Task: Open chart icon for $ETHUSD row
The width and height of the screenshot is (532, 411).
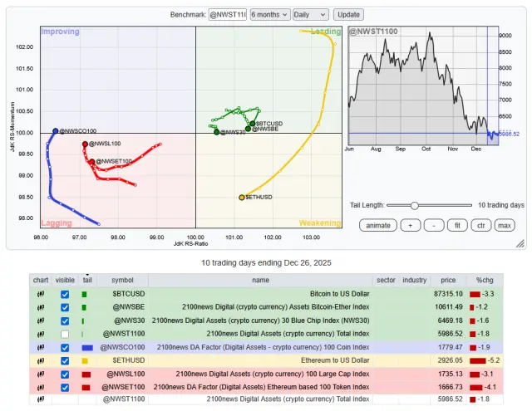Action: click(x=41, y=360)
